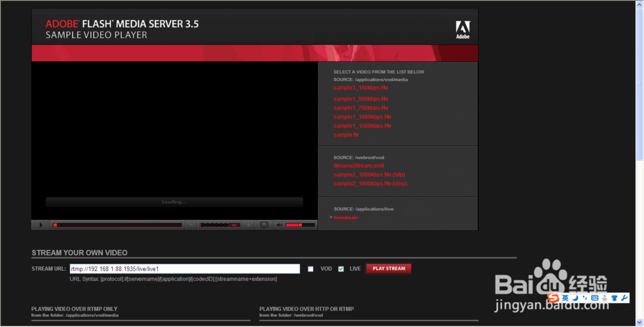The image size is (644, 327).
Task: Click the scrollbar up arrow
Action: pos(639,4)
